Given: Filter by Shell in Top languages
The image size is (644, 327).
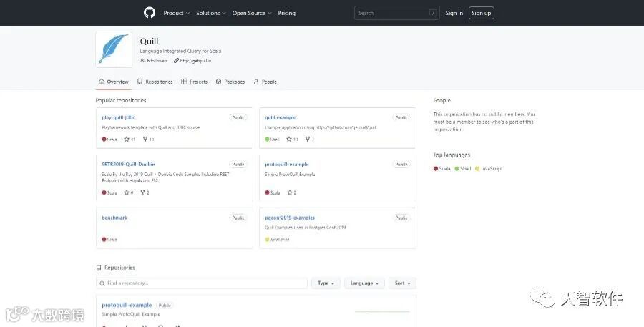Looking at the screenshot, I should [x=463, y=168].
